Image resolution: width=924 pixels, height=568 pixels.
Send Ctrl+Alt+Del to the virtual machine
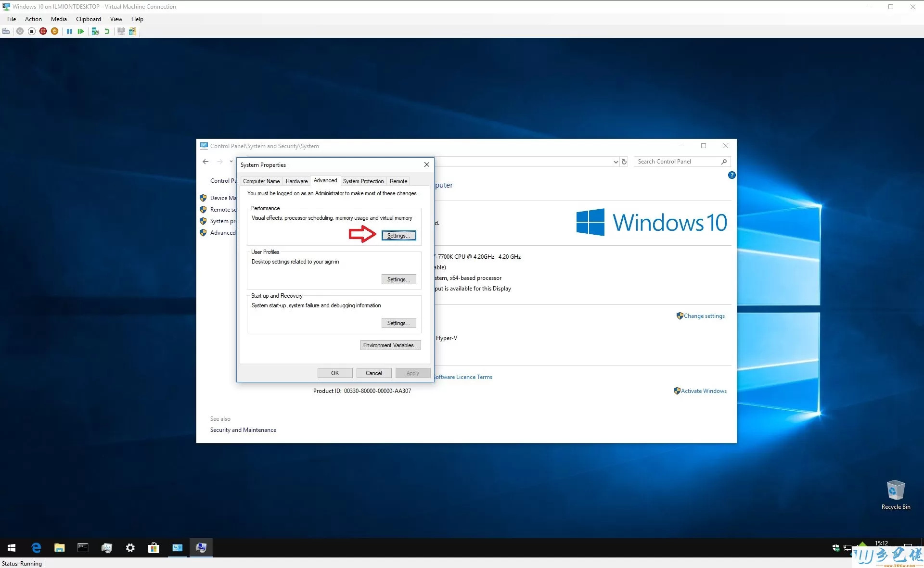6,31
